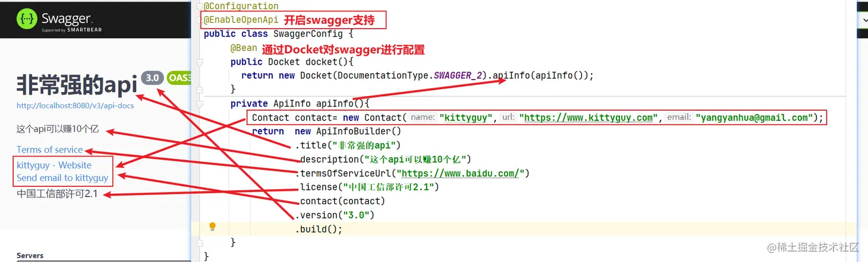The image size is (868, 262).
Task: Click the @Configuration annotation
Action: pos(241,6)
